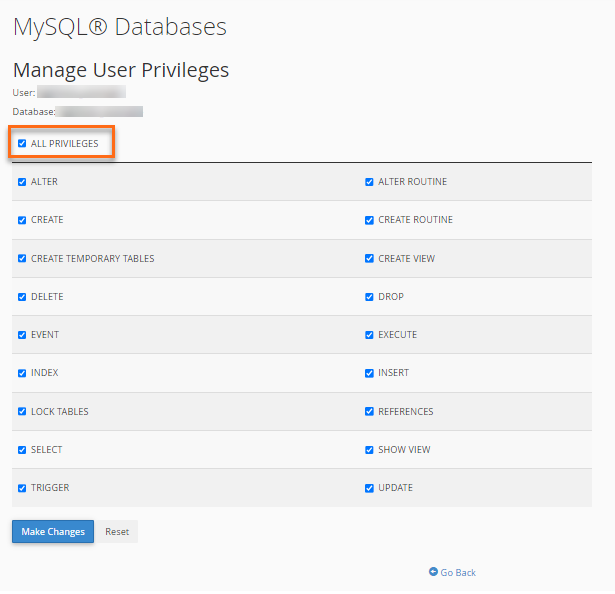Toggle CREATE TEMPORARY TABLES checkbox
This screenshot has width=615, height=594.
[22, 259]
